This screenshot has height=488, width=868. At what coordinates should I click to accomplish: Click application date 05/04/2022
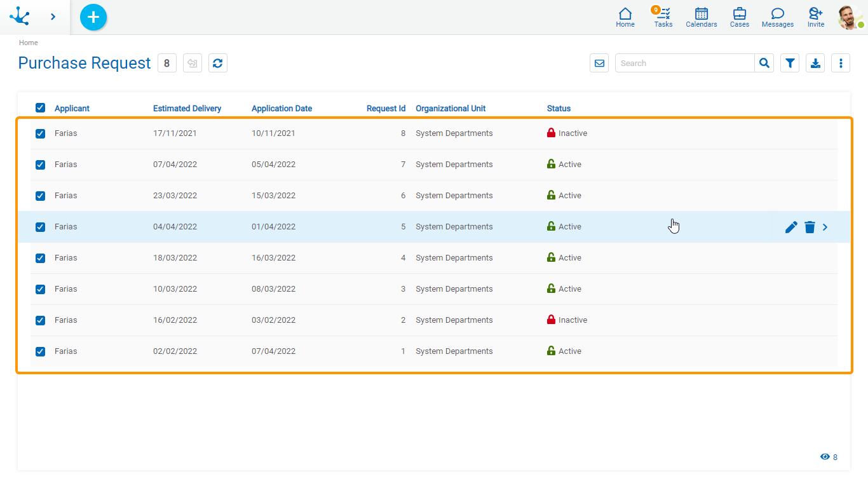[273, 165]
